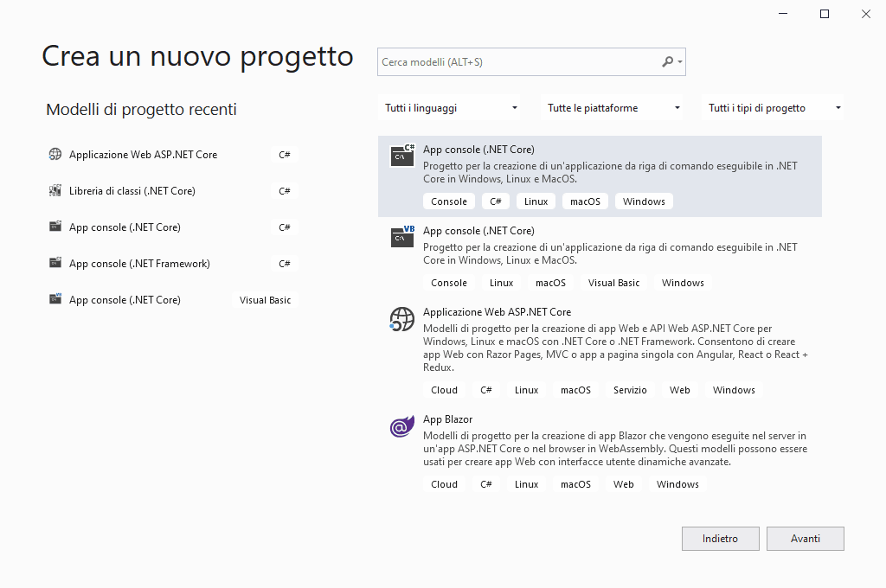Click the Console tag under C# console template
The height and width of the screenshot is (588, 886).
(449, 201)
